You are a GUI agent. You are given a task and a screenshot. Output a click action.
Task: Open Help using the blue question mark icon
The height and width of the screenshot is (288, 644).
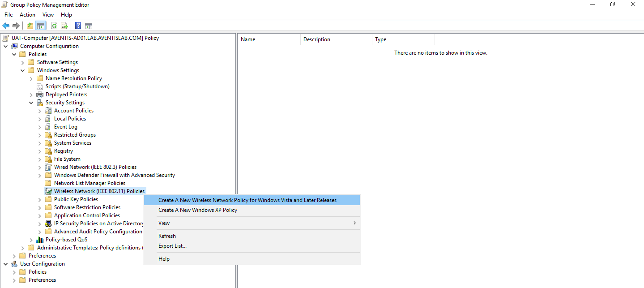pyautogui.click(x=77, y=26)
